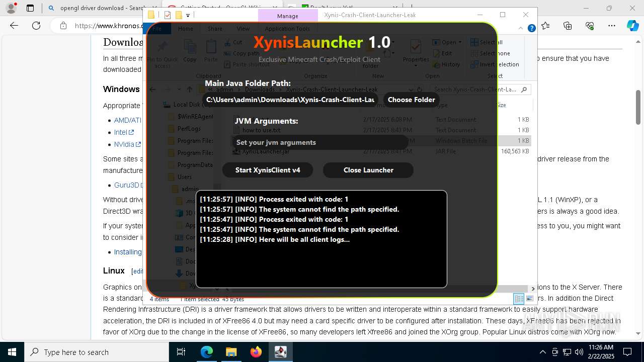Click the Edge address bar URL
The height and width of the screenshot is (362, 644).
[x=109, y=26]
